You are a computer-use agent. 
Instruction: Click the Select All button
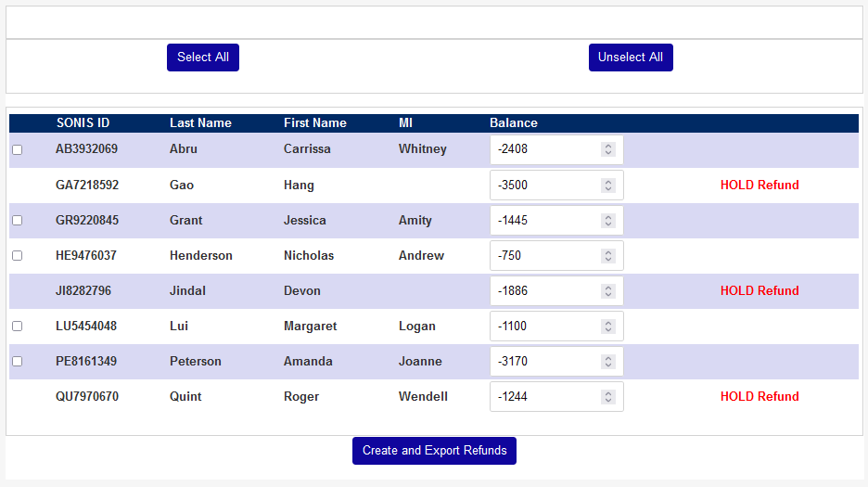[202, 58]
